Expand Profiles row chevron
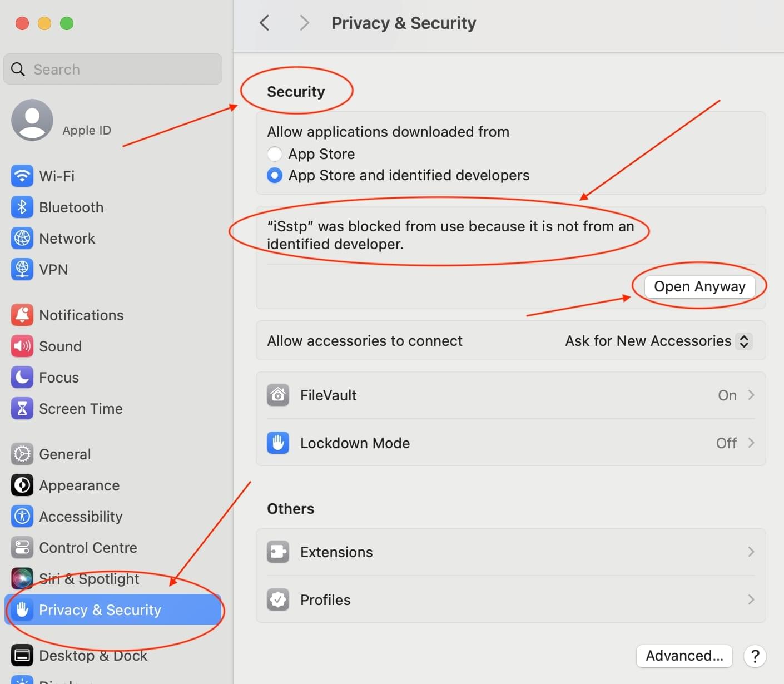The image size is (784, 684). tap(751, 600)
